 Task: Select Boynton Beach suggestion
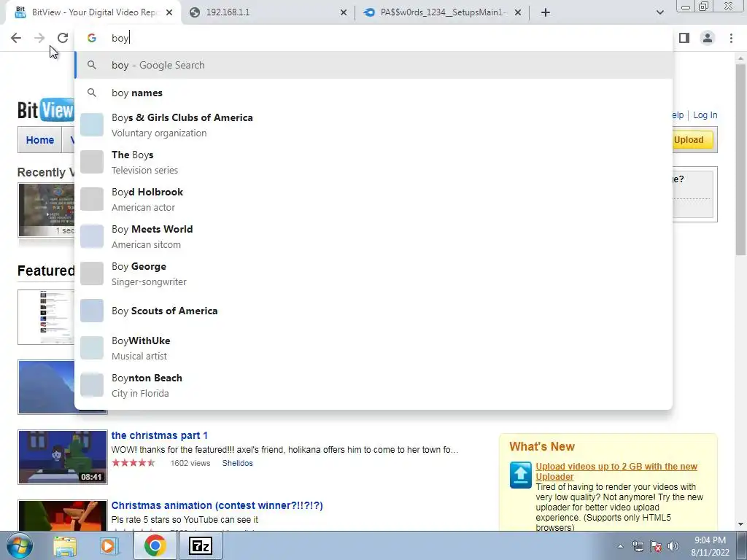coord(373,385)
